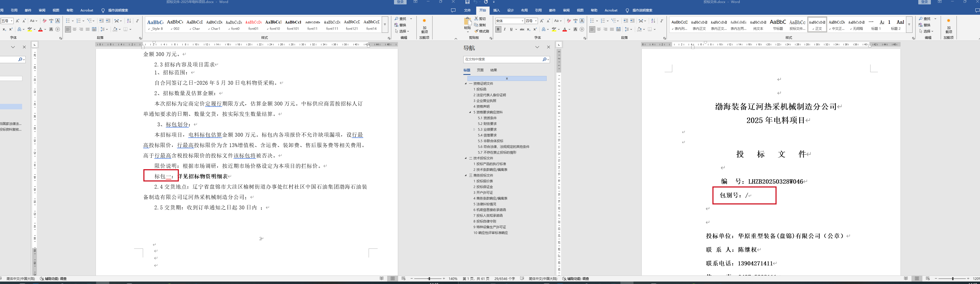Toggle strikethrough in the 投标文件 window

522,29
